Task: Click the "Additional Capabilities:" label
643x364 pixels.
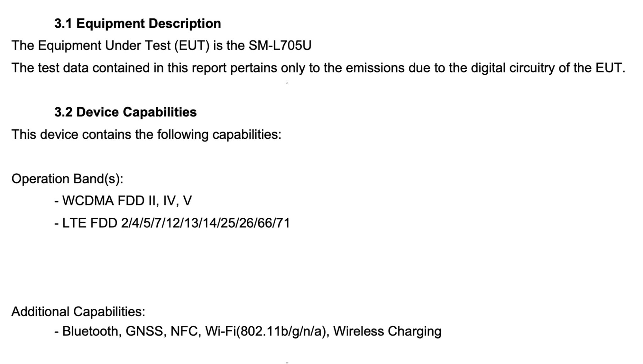Action: tap(78, 312)
